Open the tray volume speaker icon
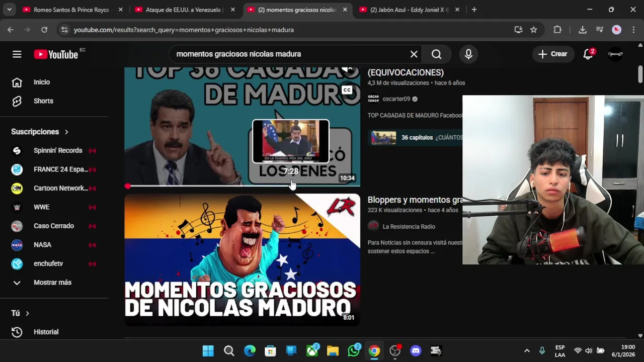 point(589,350)
